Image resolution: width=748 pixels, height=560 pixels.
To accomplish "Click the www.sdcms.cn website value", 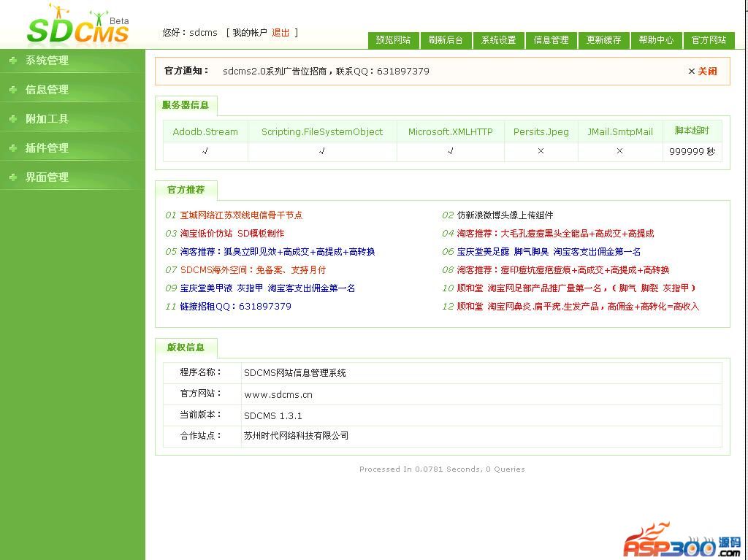I will pos(278,394).
